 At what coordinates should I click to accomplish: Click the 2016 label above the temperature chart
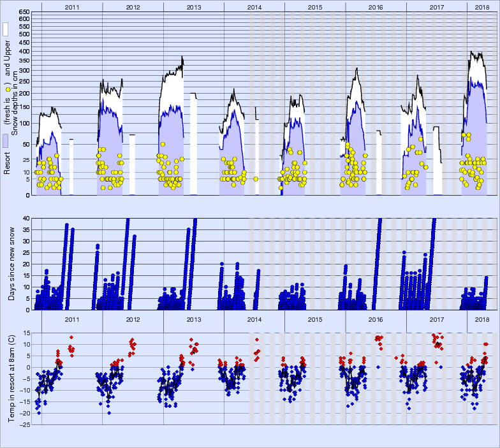pyautogui.click(x=376, y=319)
